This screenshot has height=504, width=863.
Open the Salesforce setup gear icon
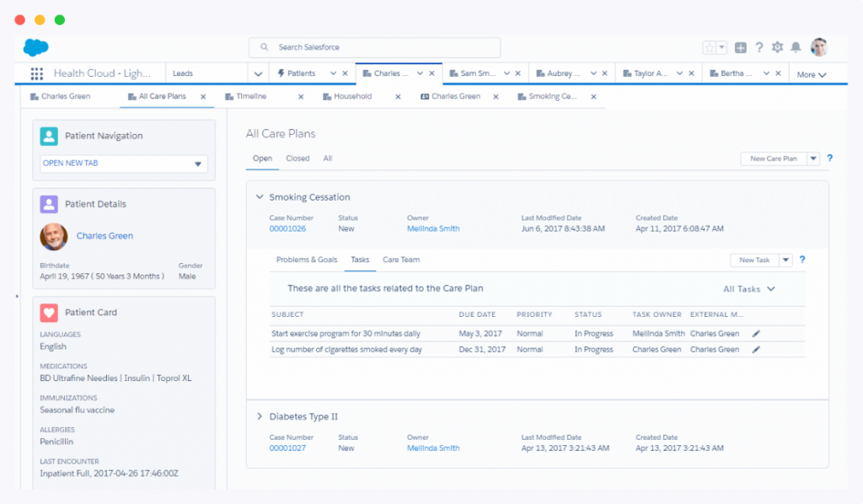coord(778,47)
